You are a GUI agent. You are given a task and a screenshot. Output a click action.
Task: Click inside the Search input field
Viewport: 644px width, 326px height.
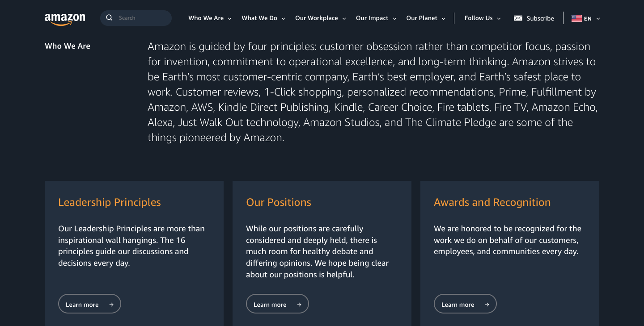139,17
